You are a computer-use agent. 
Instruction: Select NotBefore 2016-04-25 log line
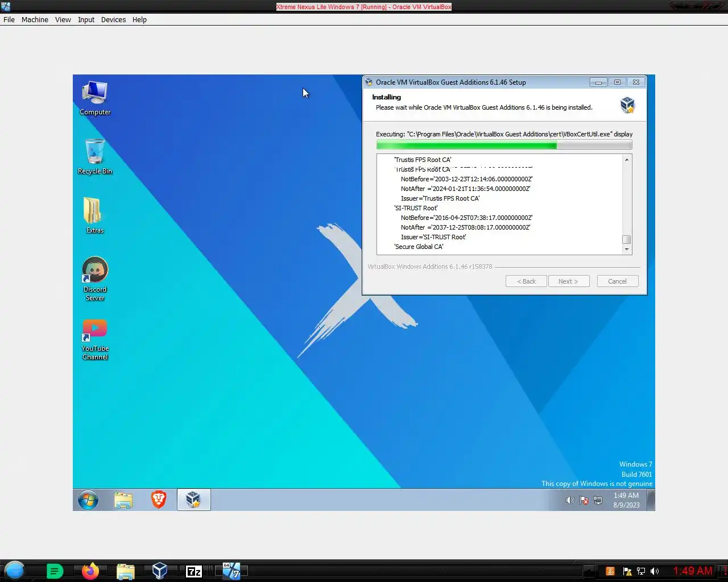click(466, 218)
